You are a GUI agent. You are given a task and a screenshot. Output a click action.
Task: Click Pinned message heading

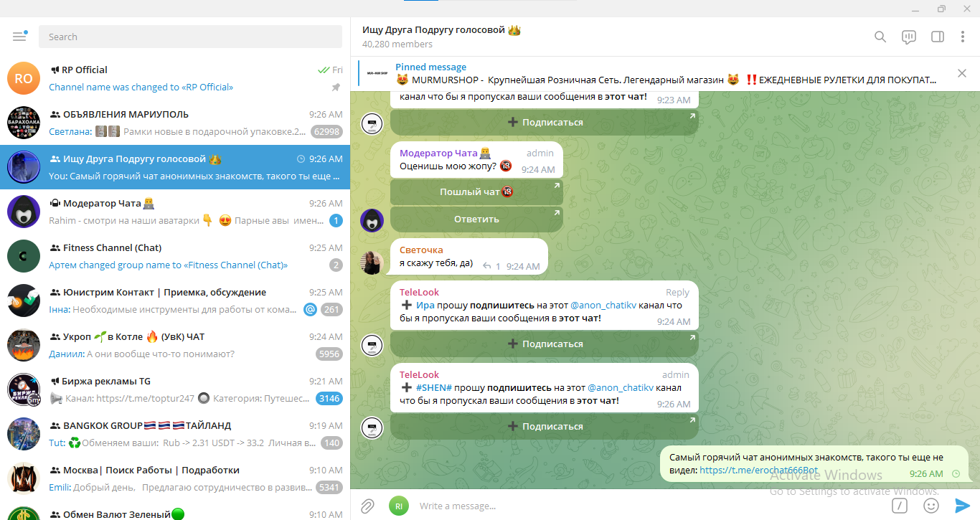click(430, 67)
